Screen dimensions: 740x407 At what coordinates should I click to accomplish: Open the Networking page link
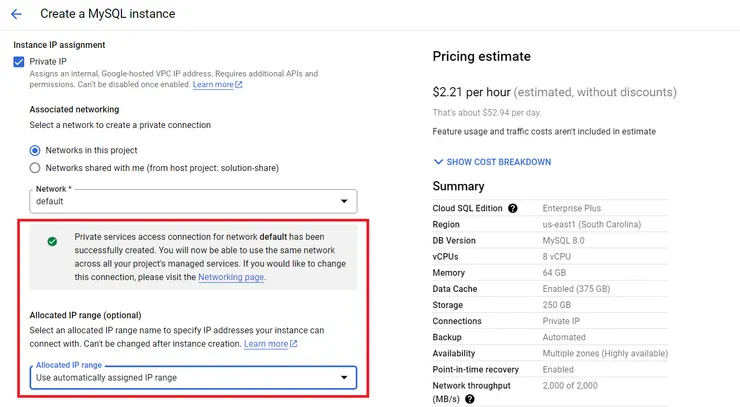pyautogui.click(x=231, y=277)
